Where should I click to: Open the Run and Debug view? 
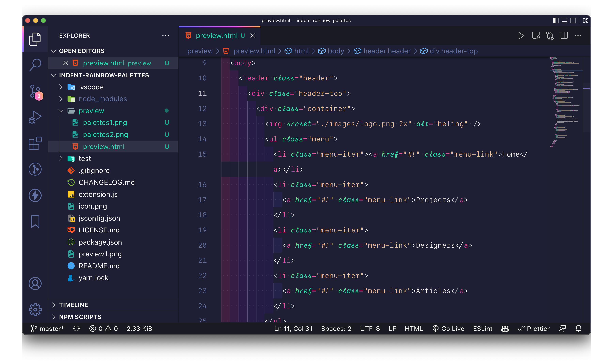35,117
